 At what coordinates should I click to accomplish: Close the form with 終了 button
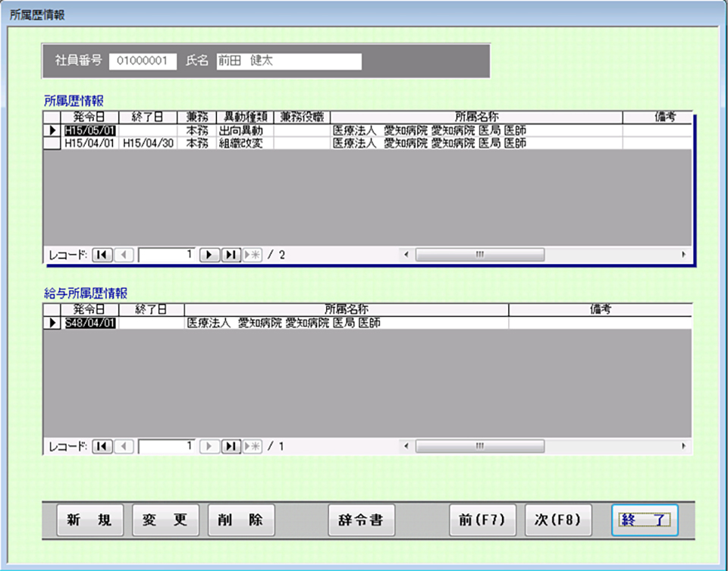point(645,520)
